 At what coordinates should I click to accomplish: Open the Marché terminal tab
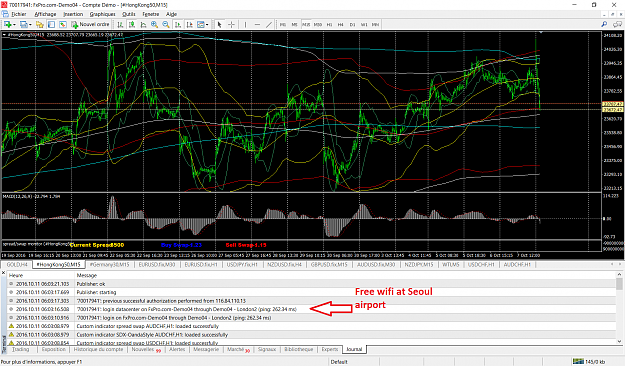(x=238, y=349)
